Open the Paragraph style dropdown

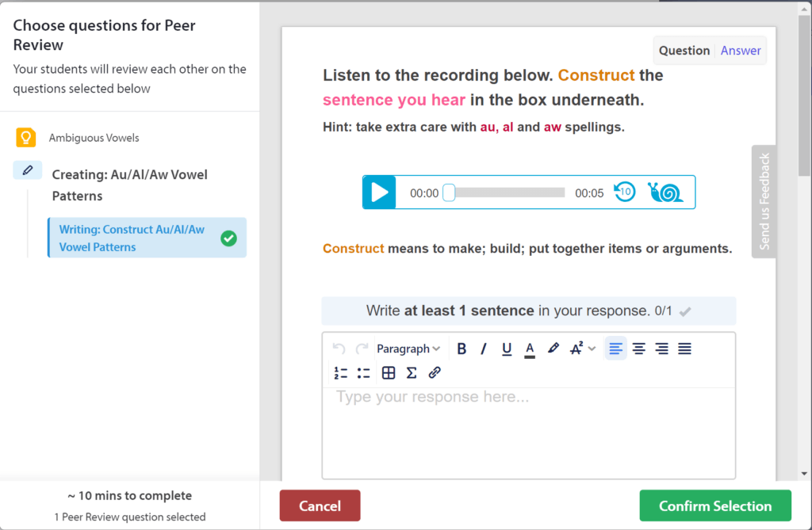click(x=408, y=349)
